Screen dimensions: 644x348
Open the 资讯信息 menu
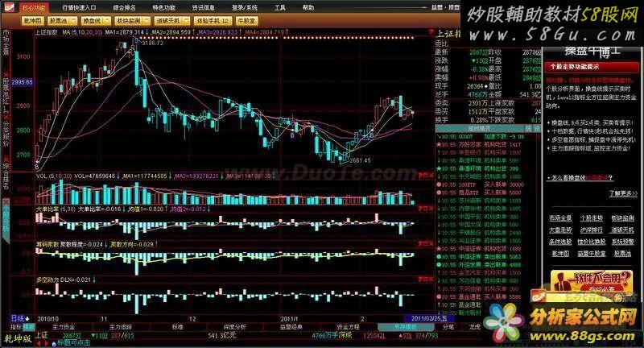click(203, 8)
